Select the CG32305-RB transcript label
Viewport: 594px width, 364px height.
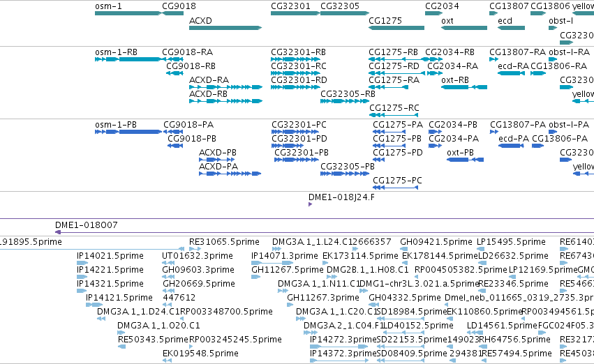pyautogui.click(x=348, y=94)
